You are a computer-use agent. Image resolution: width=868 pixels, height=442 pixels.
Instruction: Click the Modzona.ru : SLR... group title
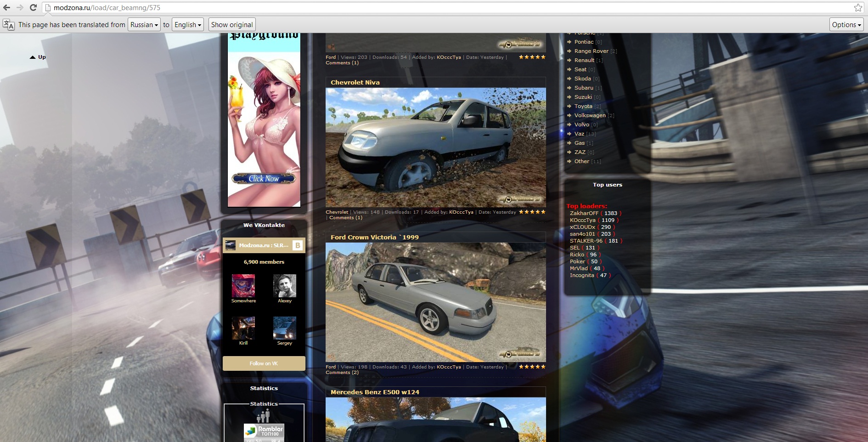coord(264,245)
